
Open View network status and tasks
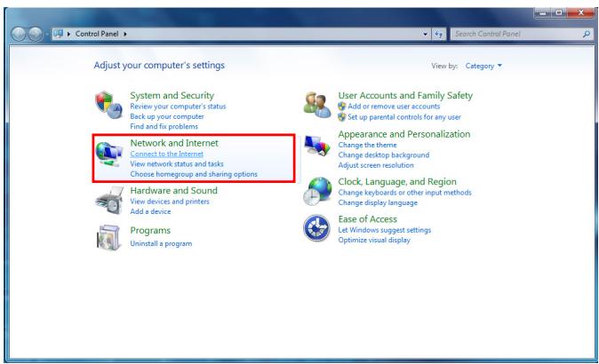tap(177, 163)
